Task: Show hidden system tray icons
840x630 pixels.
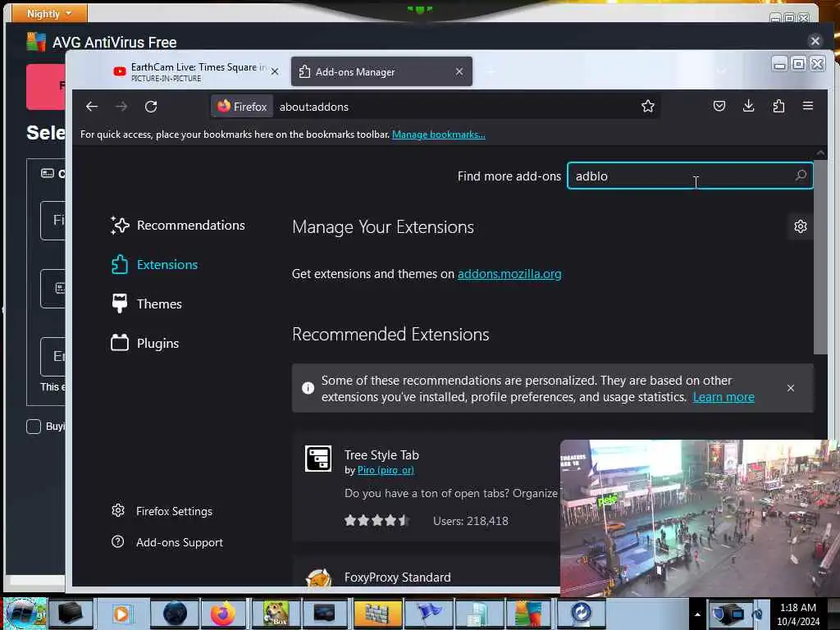Action: (697, 614)
